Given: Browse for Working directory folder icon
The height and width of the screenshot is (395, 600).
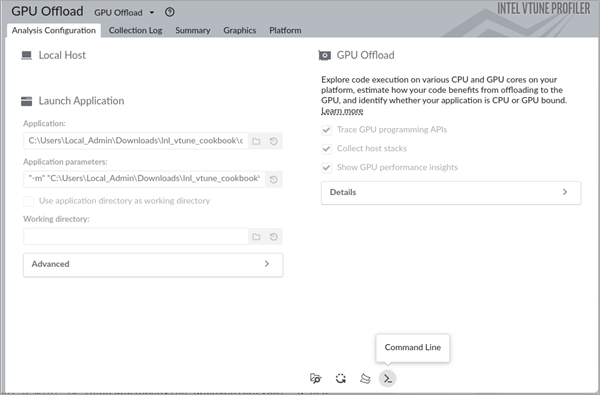Looking at the screenshot, I should point(256,237).
